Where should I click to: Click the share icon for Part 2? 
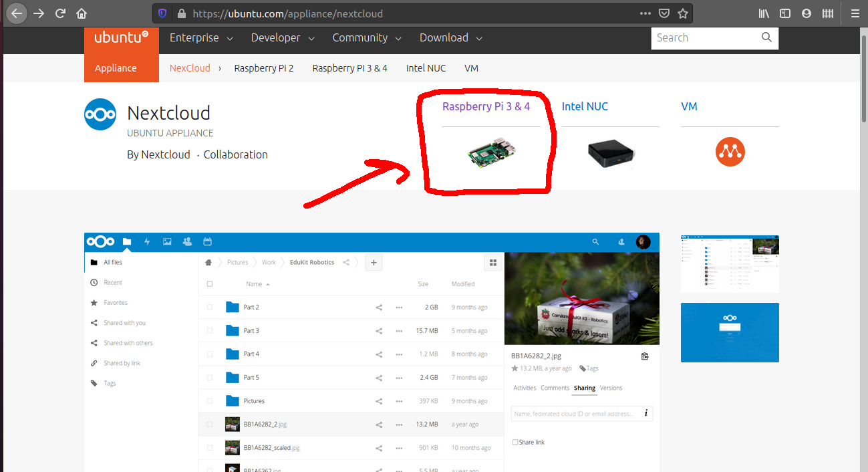(379, 308)
